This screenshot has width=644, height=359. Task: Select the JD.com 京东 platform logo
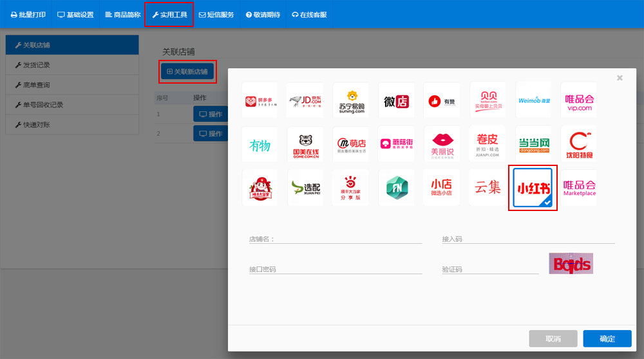[305, 100]
